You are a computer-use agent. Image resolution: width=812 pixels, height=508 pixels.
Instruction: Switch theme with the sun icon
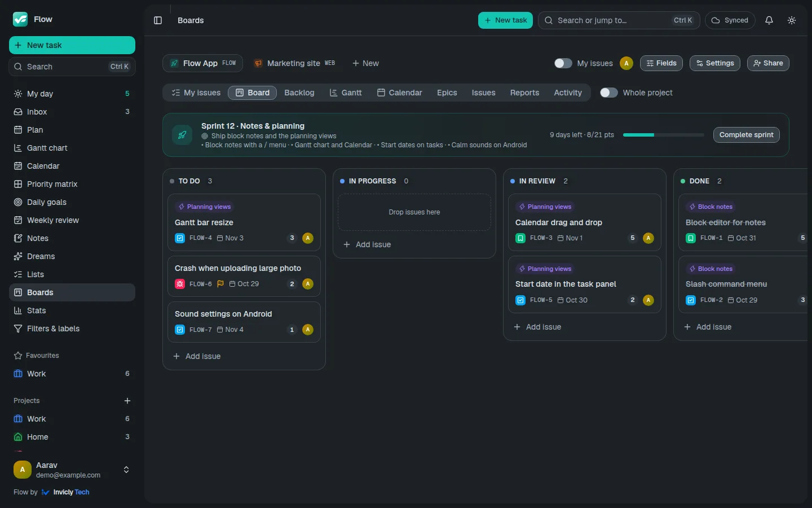click(x=792, y=20)
